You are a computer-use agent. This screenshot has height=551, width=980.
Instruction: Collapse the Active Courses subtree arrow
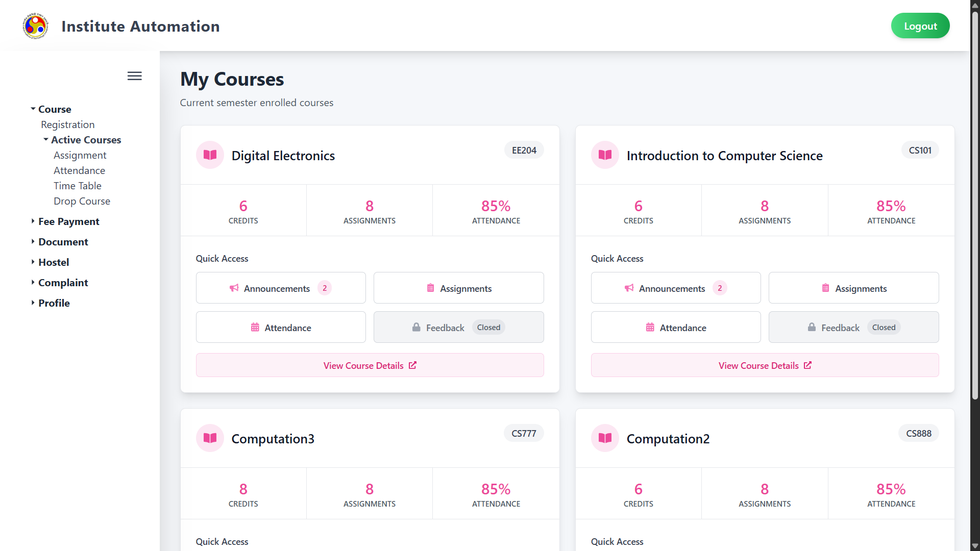(46, 139)
